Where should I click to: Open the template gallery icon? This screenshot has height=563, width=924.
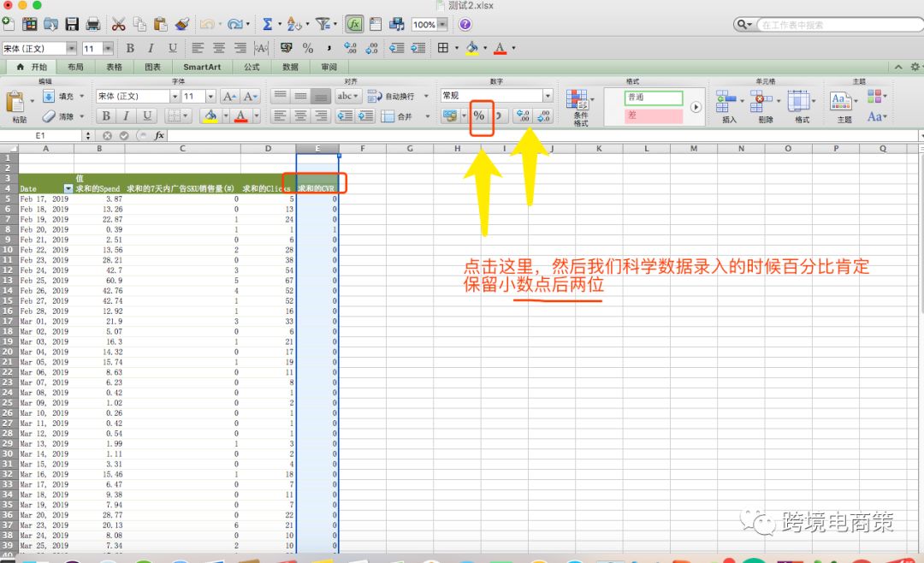point(29,24)
